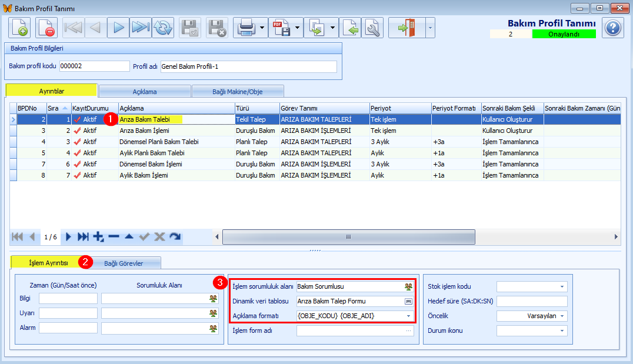Open the İşlem sorumluluk alanı people picker
633x364 pixels.
(x=408, y=286)
